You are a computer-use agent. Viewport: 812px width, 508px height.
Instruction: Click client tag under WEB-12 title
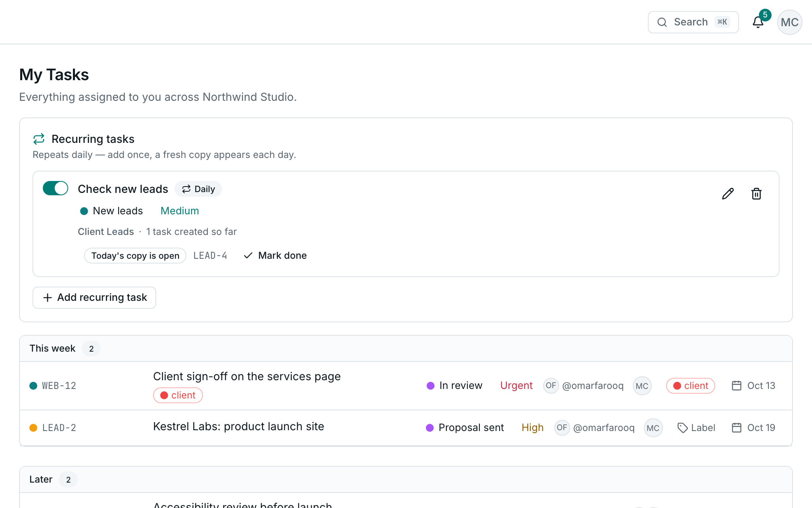[178, 395]
